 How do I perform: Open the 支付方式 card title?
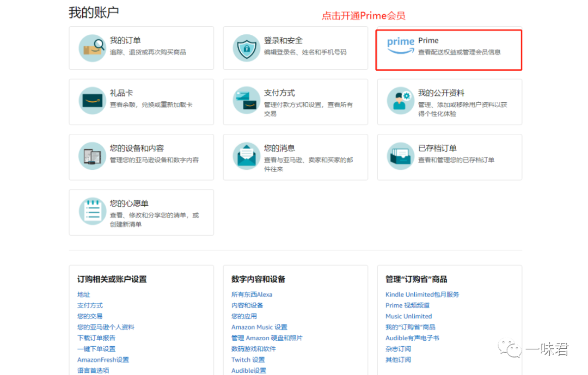click(x=279, y=93)
